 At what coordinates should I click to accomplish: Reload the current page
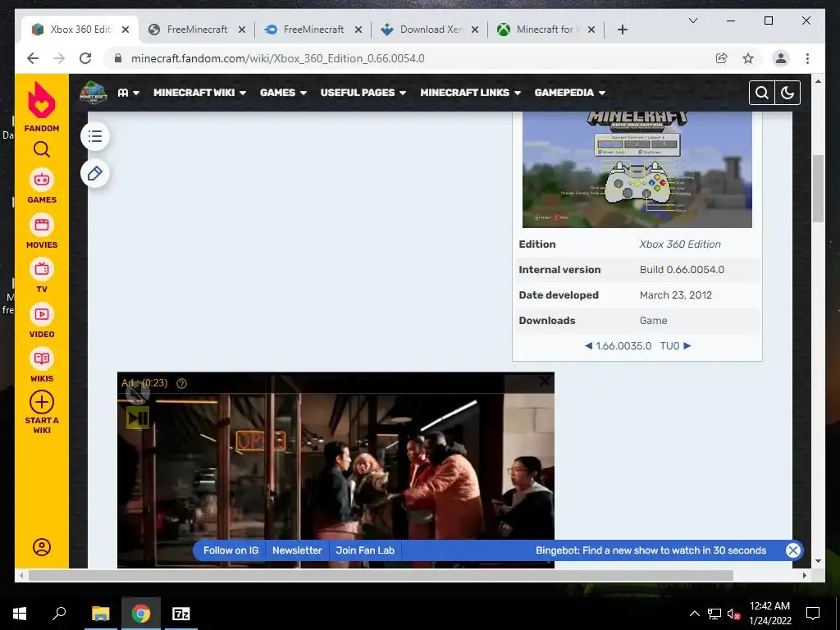(x=85, y=58)
